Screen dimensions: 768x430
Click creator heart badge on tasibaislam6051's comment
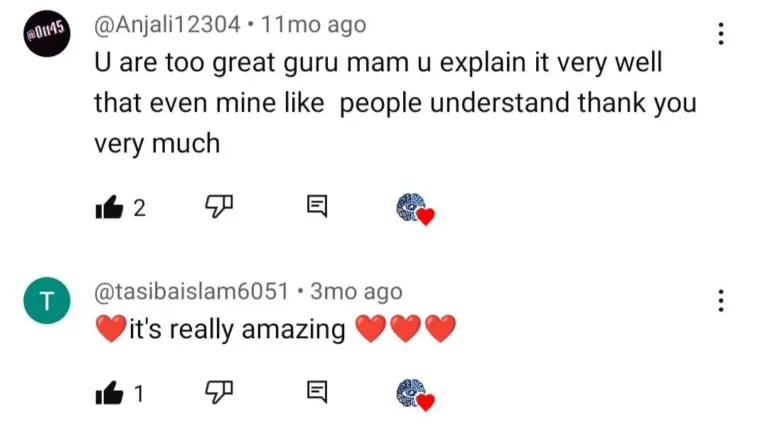tap(415, 395)
